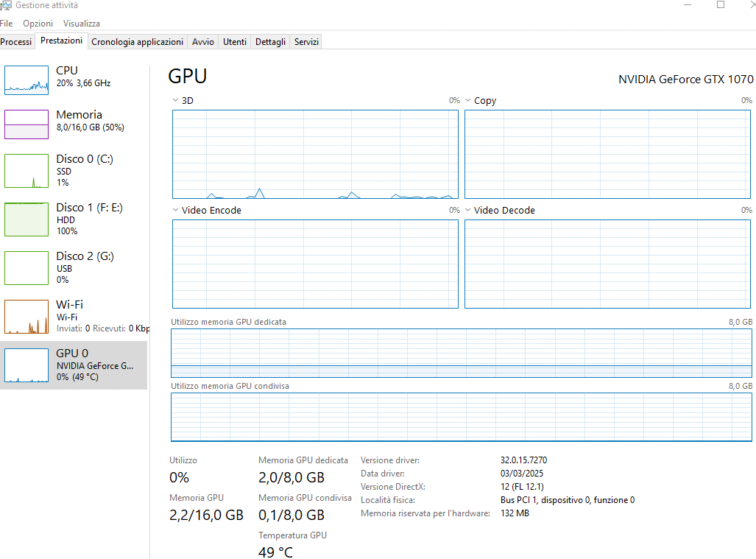Select the Disco 1 (F: E:) graph thumbnail
Screen dimensions: 756x559
(x=27, y=219)
